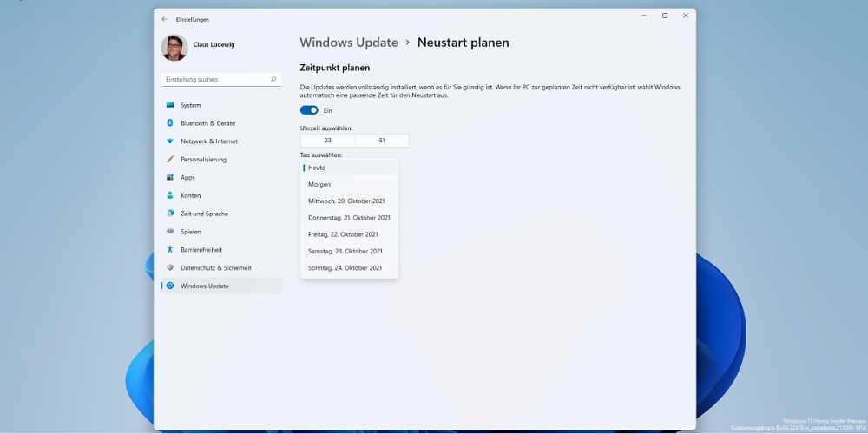Click the Personalisierung brush icon

tap(170, 160)
